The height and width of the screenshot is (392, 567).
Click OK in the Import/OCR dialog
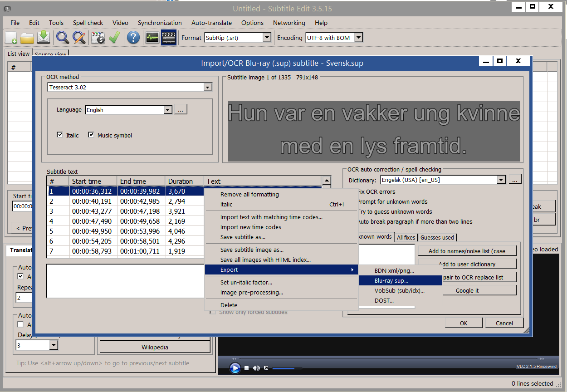(463, 323)
